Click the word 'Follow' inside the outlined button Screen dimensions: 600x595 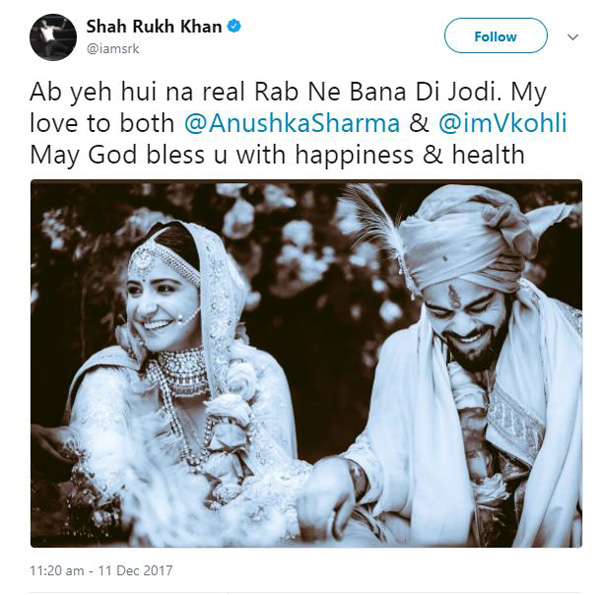pos(496,37)
